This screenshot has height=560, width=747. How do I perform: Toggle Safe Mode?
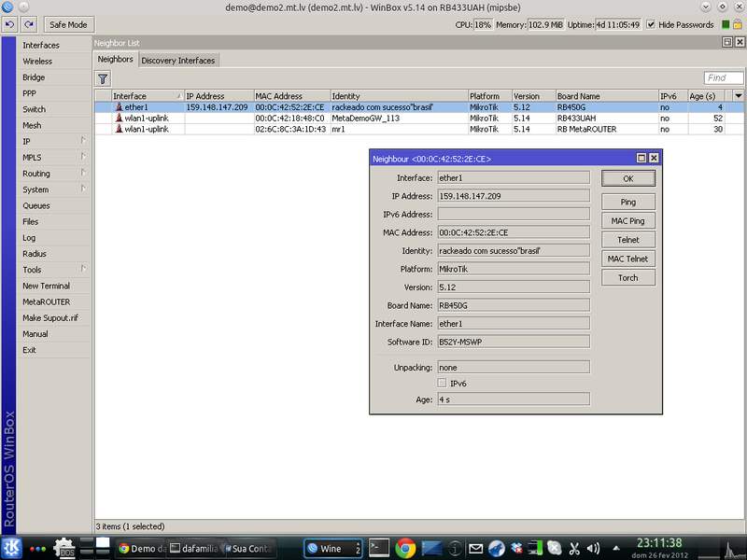[x=67, y=24]
